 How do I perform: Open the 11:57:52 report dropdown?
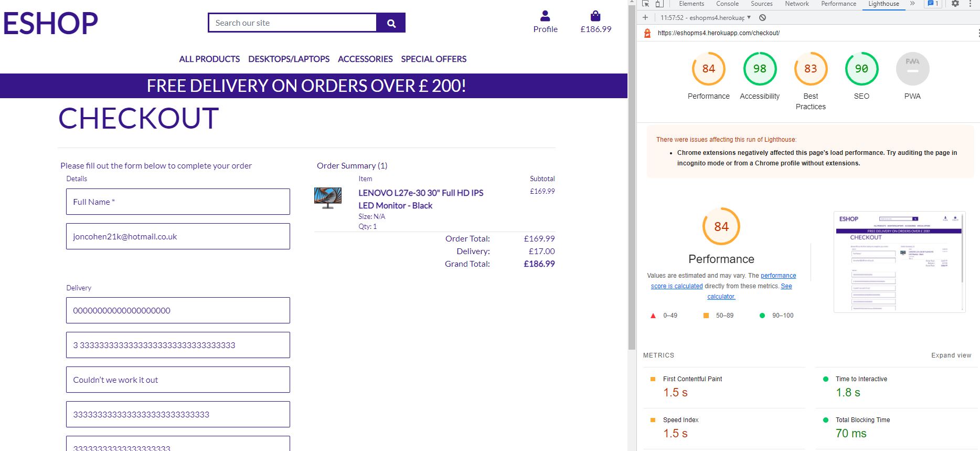pos(706,17)
